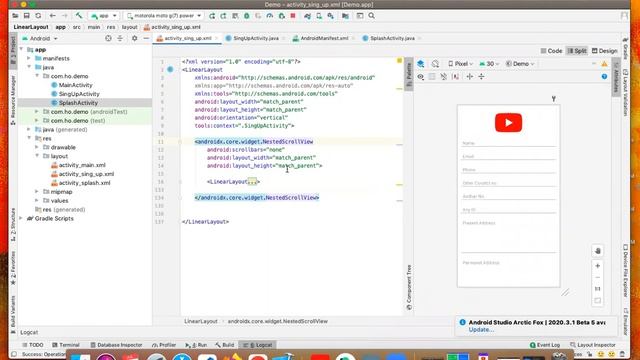Open the app run configuration dropdown

(x=104, y=16)
